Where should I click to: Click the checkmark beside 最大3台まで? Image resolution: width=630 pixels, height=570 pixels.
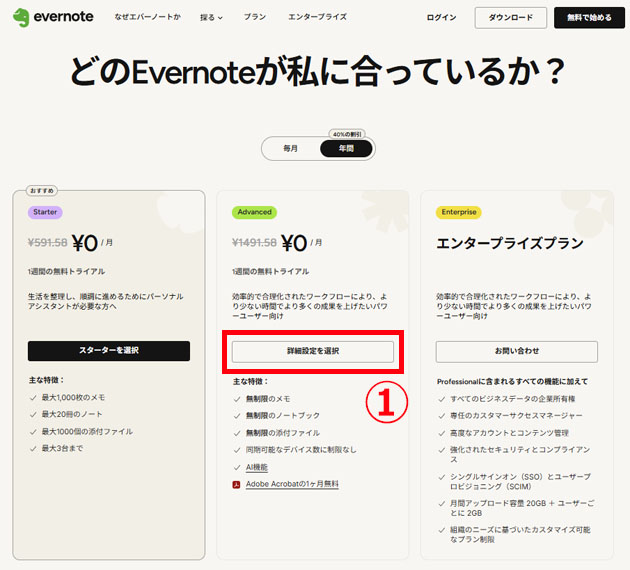(34, 449)
